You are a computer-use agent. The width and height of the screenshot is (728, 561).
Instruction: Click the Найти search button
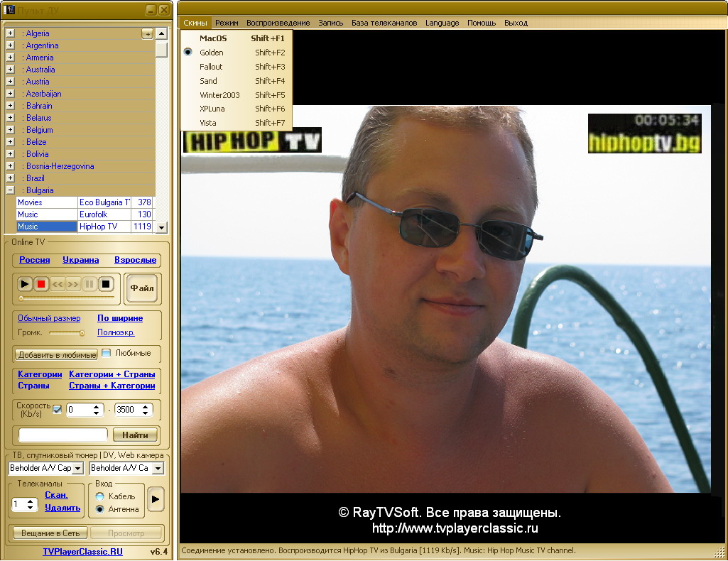(135, 435)
